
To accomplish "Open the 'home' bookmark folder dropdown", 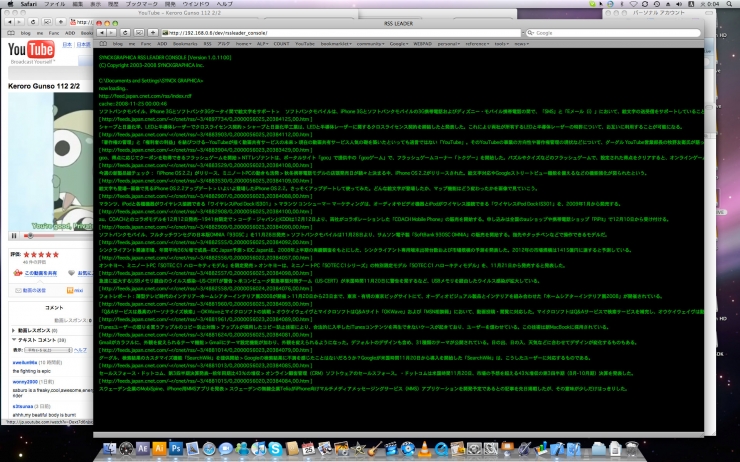I will pyautogui.click(x=244, y=43).
